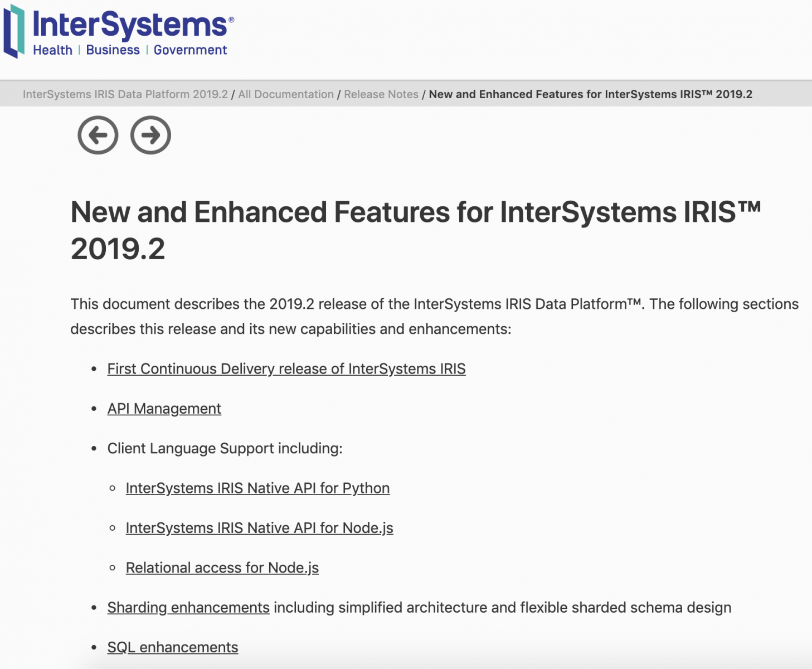Open API Management link
The width and height of the screenshot is (812, 669).
(164, 409)
